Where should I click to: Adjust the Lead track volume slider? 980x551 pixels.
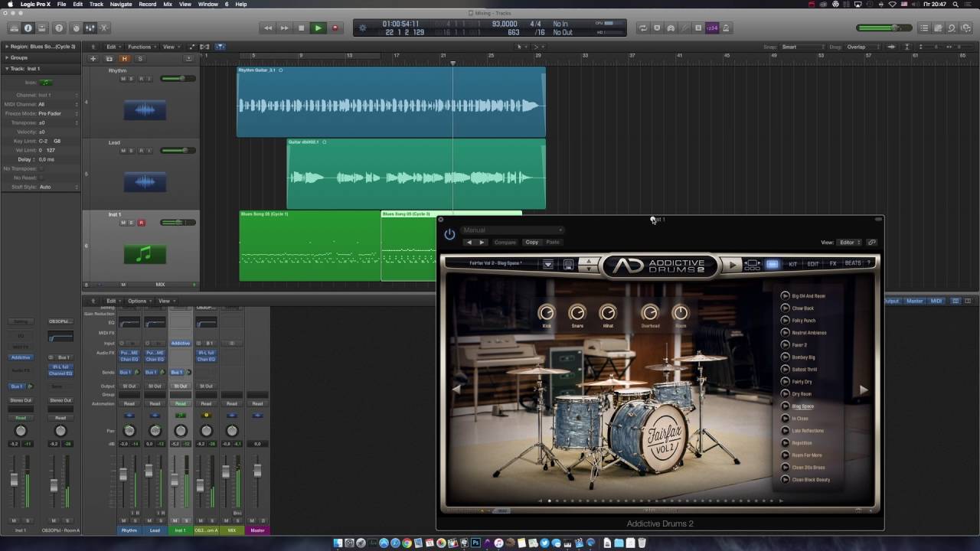177,151
